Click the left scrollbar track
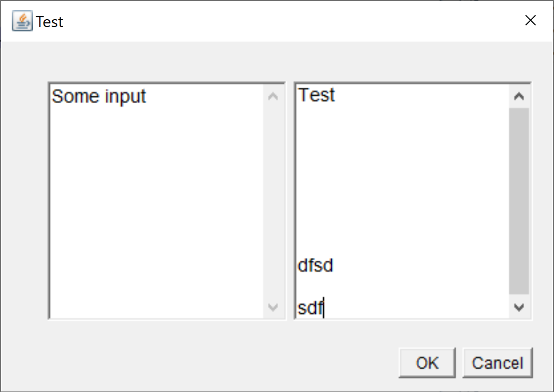Image resolution: width=554 pixels, height=392 pixels. [x=273, y=202]
